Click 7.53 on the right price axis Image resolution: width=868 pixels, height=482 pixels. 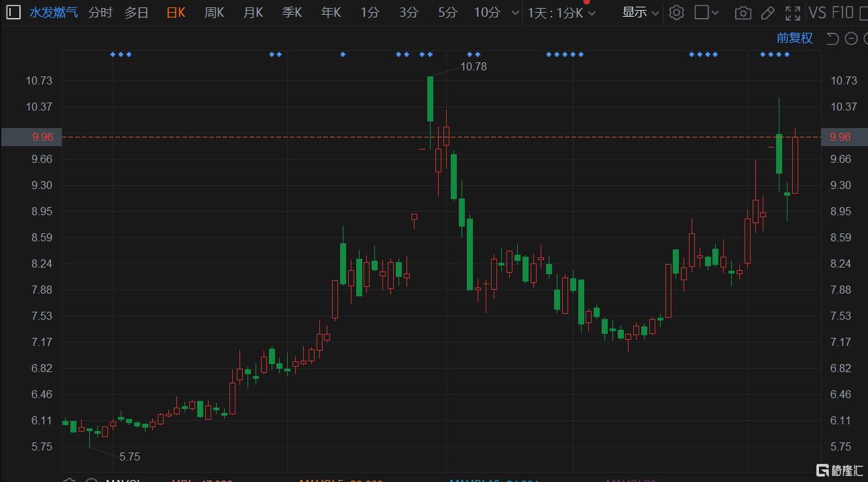click(841, 316)
